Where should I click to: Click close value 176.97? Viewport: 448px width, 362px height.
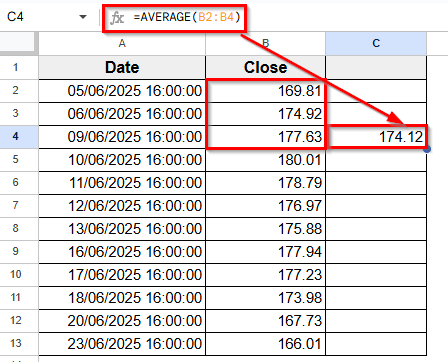tap(265, 206)
